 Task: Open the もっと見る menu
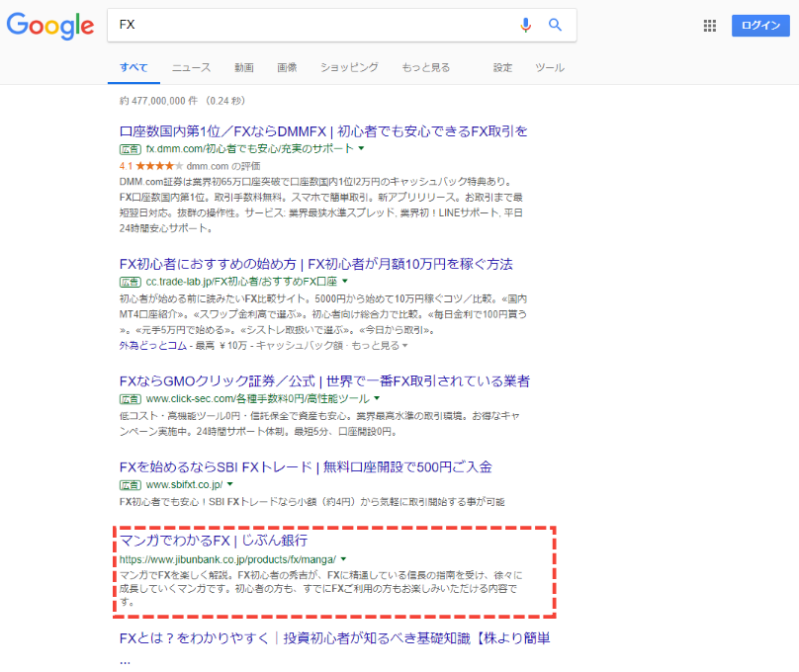pyautogui.click(x=426, y=68)
